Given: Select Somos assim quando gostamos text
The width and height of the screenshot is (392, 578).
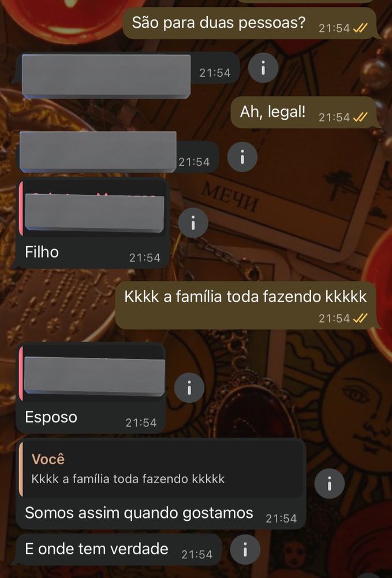Looking at the screenshot, I should coord(139,513).
